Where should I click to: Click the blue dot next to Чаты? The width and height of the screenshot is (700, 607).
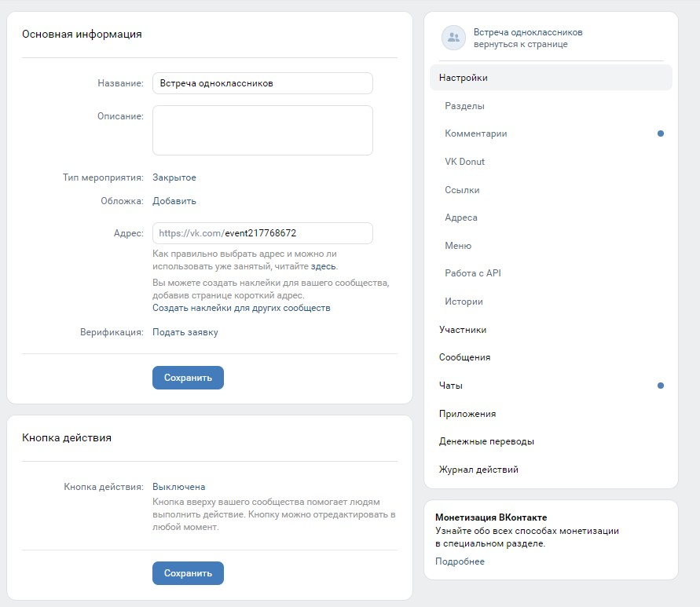coord(661,386)
